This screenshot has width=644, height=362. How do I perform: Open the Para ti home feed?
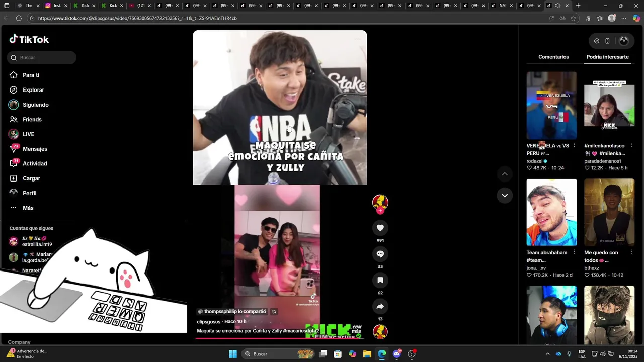coord(24,75)
